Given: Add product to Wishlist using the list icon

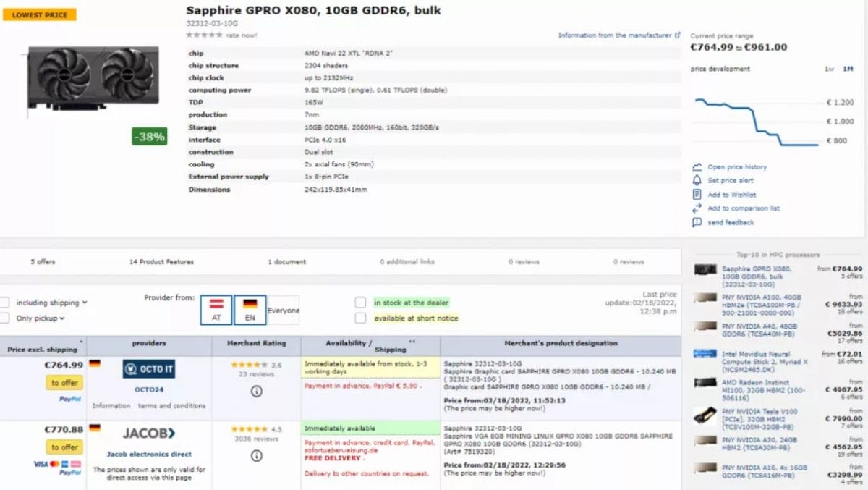Looking at the screenshot, I should point(697,193).
